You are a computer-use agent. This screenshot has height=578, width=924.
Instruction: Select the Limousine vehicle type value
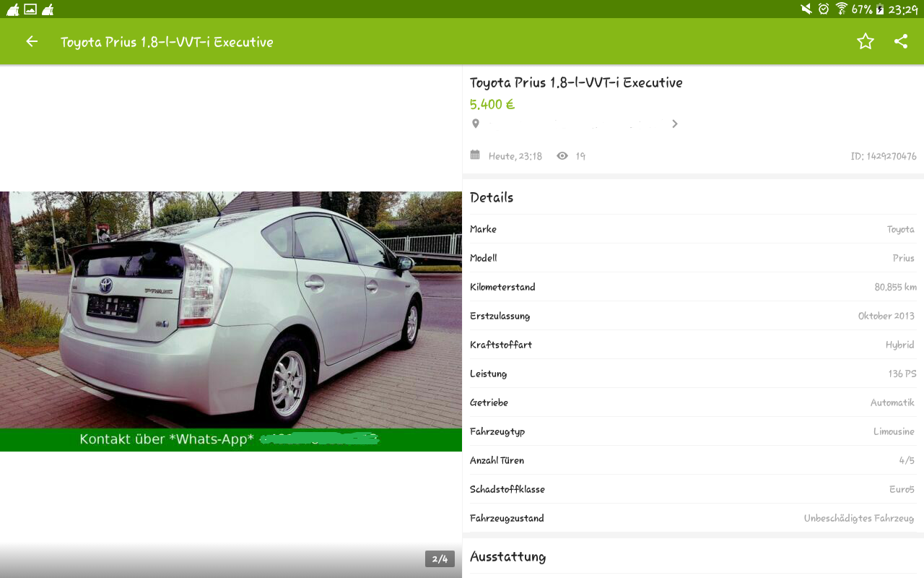pos(894,431)
